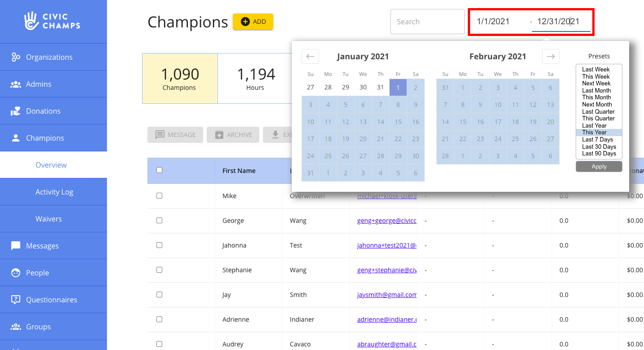Click the yellow ADD button
This screenshot has width=644, height=350.
pos(253,22)
